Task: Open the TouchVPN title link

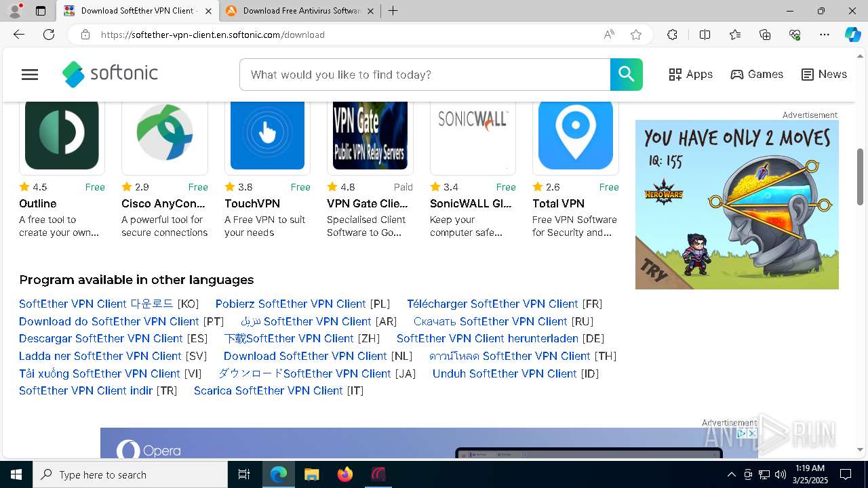Action: 252,203
